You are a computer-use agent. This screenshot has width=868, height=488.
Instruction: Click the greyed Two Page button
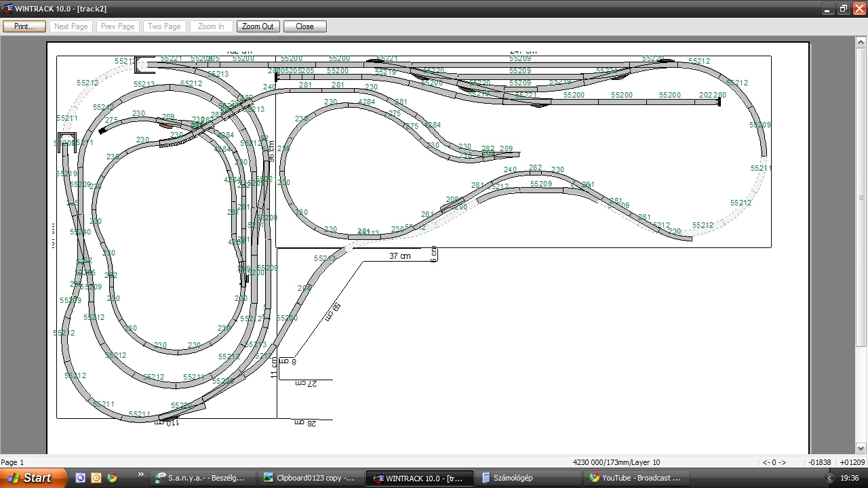pyautogui.click(x=165, y=26)
